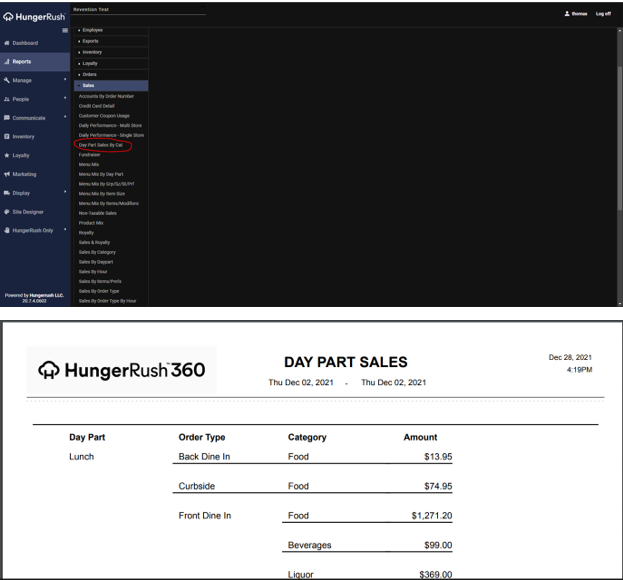Open Sales By Order Type By Hour report
The image size is (623, 580).
tap(107, 301)
